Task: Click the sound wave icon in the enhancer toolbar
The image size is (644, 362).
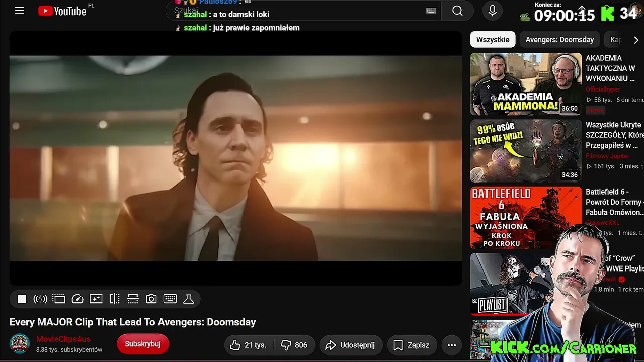Action: (x=40, y=299)
